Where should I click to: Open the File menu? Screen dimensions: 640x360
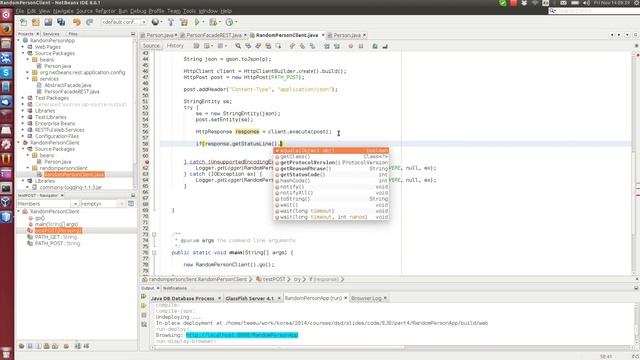coord(20,11)
